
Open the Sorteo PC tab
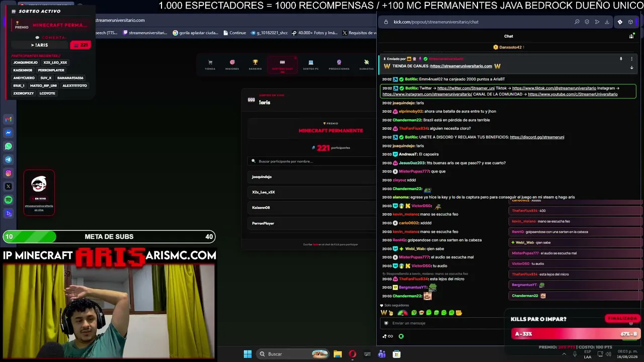click(311, 65)
